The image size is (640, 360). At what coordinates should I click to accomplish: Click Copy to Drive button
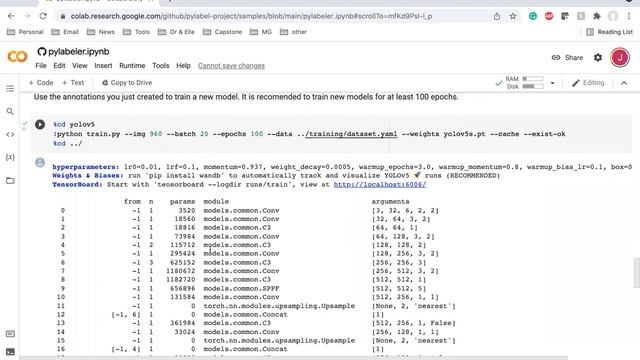127,83
